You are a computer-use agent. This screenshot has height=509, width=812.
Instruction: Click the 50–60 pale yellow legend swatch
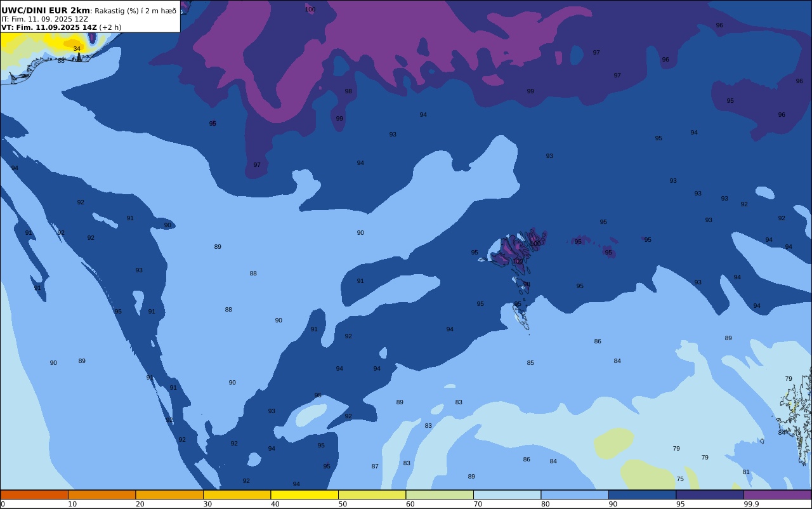[x=372, y=494]
